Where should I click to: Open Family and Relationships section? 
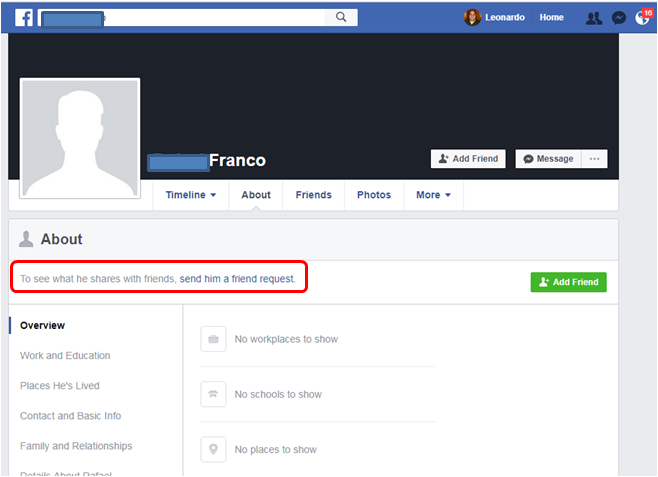pos(76,446)
